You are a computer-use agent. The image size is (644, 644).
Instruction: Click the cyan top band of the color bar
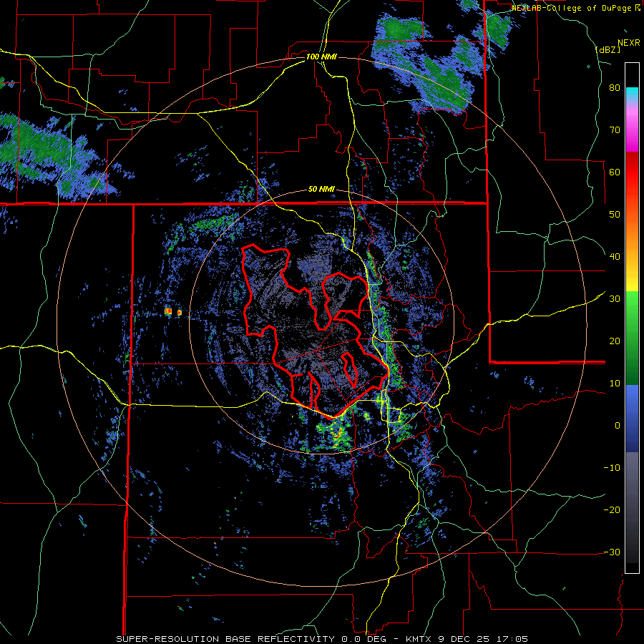click(x=632, y=94)
